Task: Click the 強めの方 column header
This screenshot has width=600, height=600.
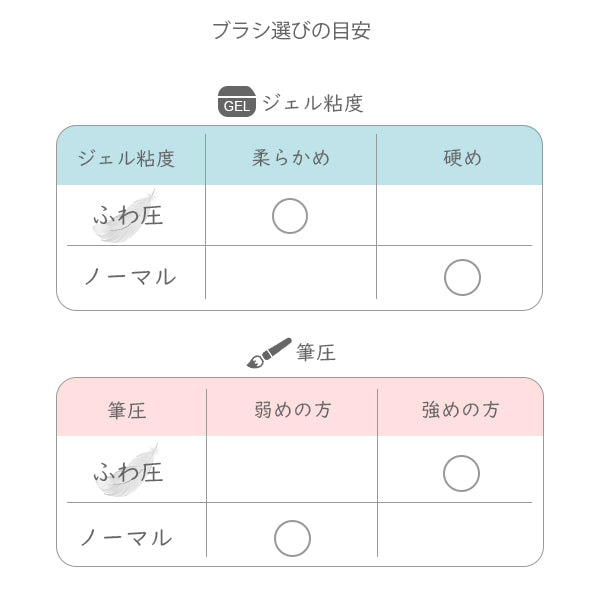Action: tap(461, 409)
